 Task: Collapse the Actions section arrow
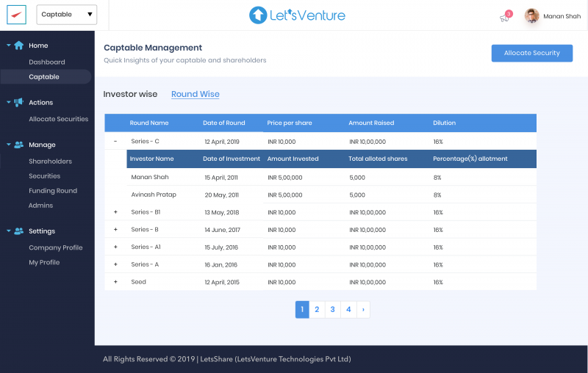tap(9, 102)
